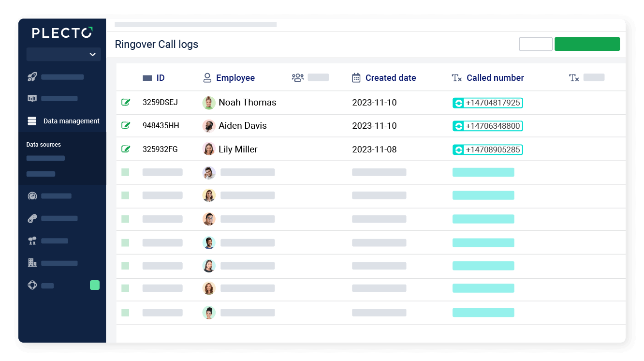Select Data management in the sidebar menu
Screen dimensions: 644x361
coord(71,121)
